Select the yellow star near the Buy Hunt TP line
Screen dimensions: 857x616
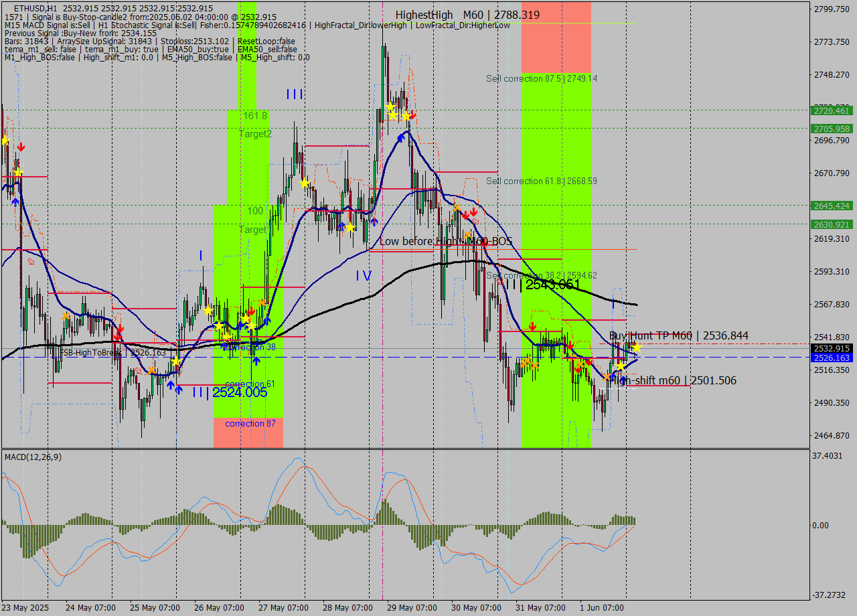pos(637,348)
